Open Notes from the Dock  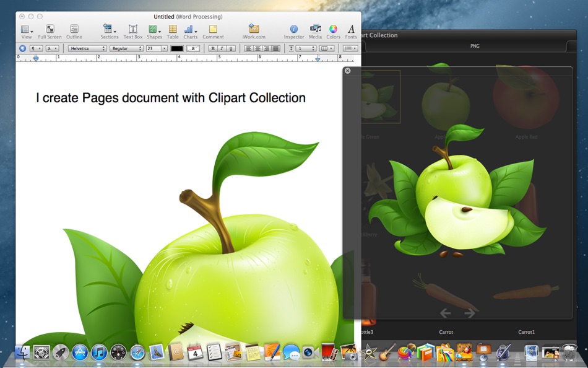click(253, 353)
